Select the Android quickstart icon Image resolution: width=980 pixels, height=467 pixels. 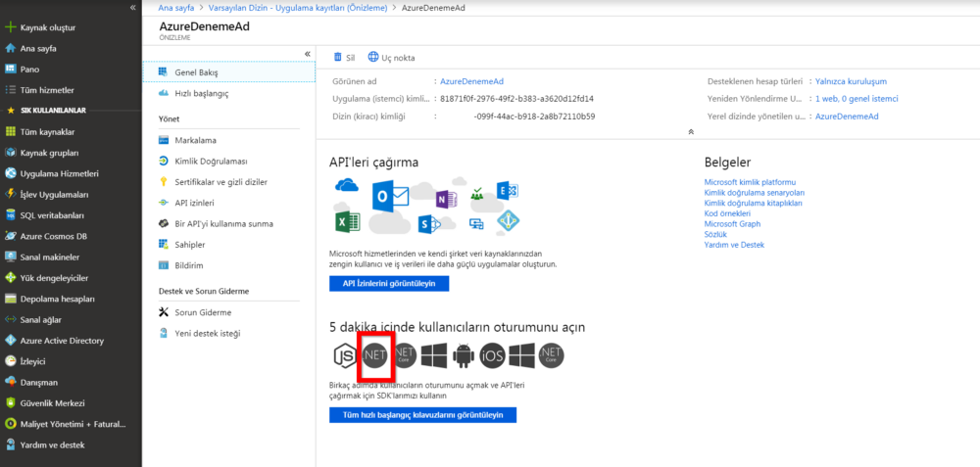[464, 355]
